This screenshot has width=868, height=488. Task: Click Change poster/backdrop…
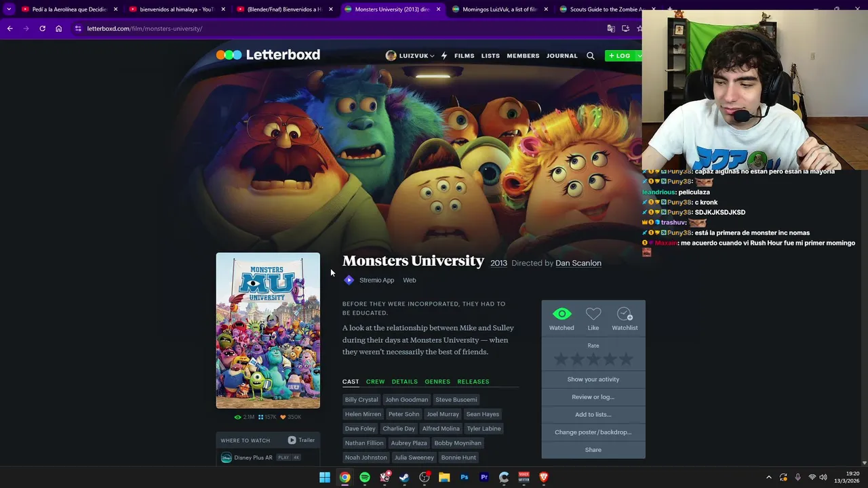(x=593, y=432)
